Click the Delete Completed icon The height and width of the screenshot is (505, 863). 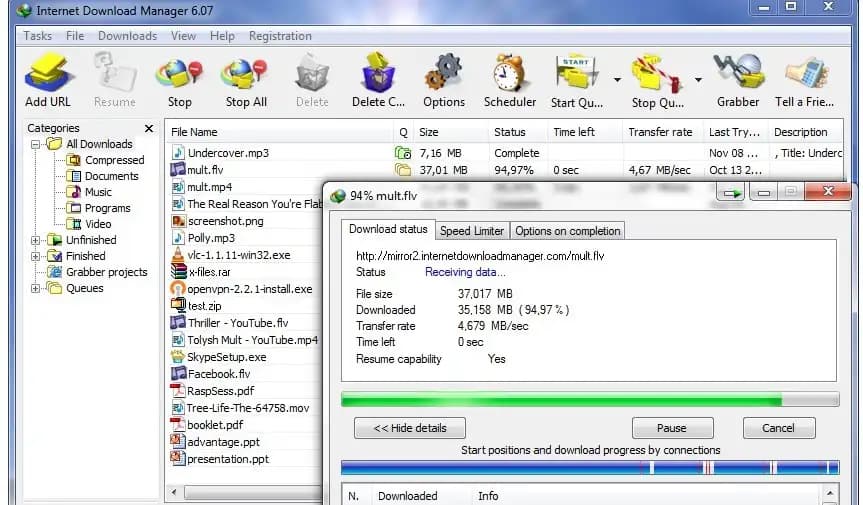coord(378,76)
